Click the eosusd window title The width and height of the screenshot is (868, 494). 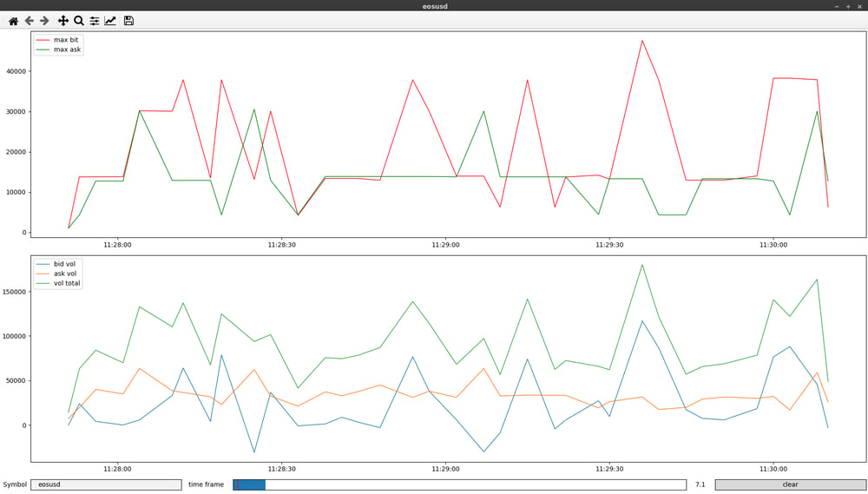[435, 6]
